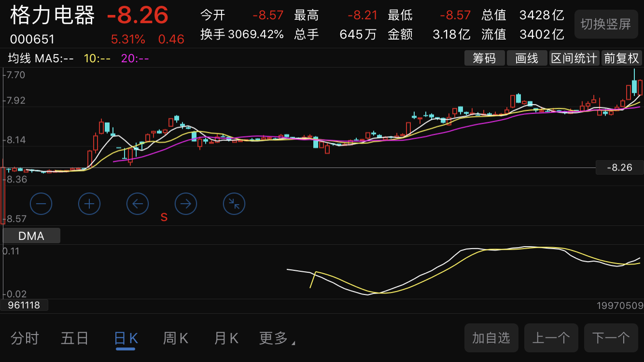This screenshot has width=644, height=362.
Task: Click the 均线 MA5 label
Action: point(41,58)
